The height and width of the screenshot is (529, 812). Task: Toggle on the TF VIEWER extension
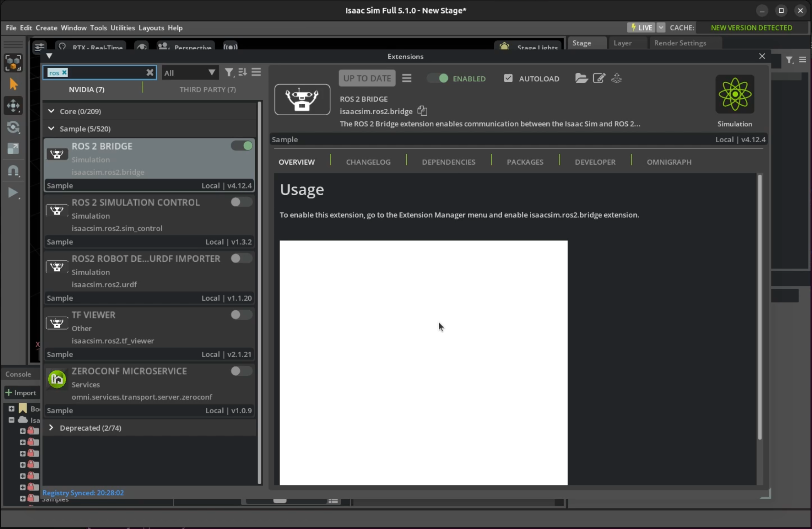pos(241,315)
